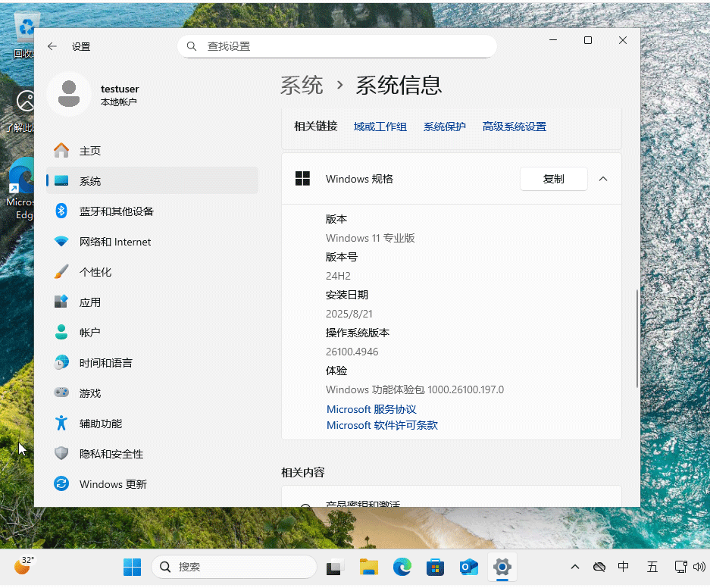Click the Windows 更新 sync icon
The image size is (710, 588).
tap(61, 484)
